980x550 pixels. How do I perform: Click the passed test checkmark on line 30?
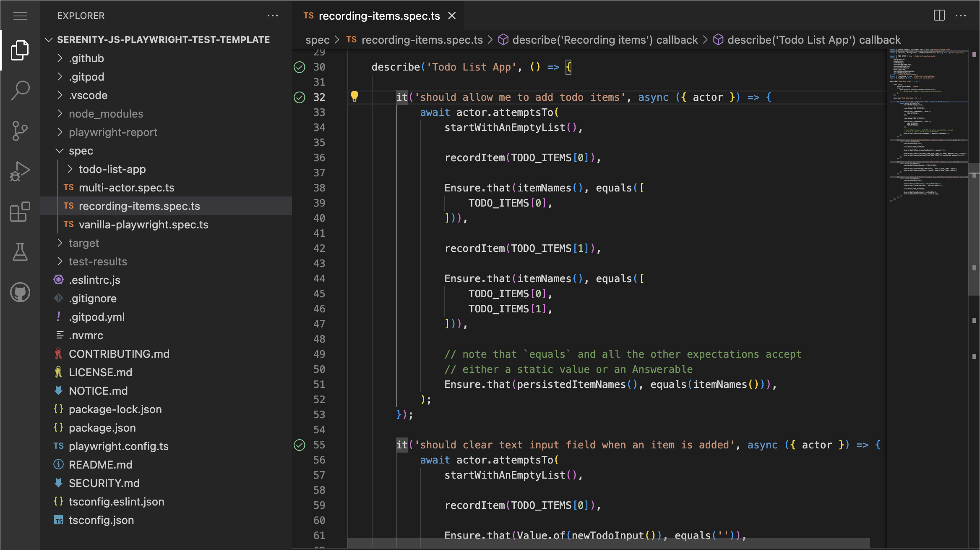click(x=300, y=67)
